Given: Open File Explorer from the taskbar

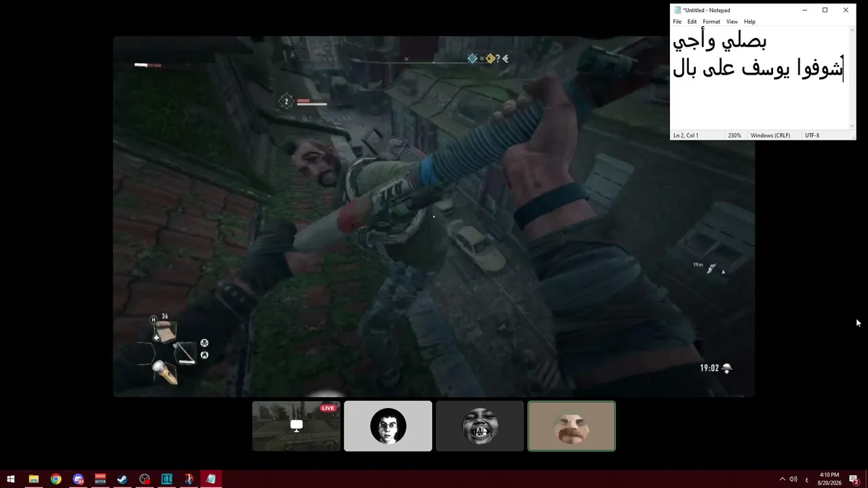Looking at the screenshot, I should point(33,479).
